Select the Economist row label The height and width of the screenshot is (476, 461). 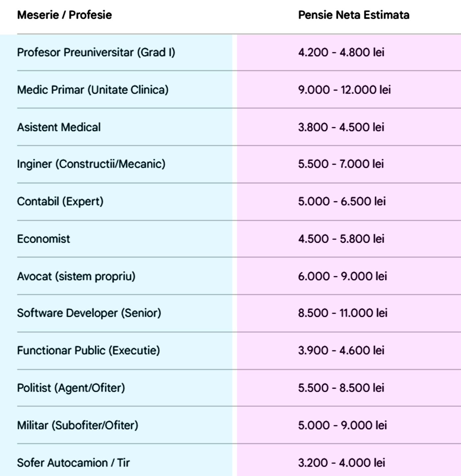(x=43, y=239)
